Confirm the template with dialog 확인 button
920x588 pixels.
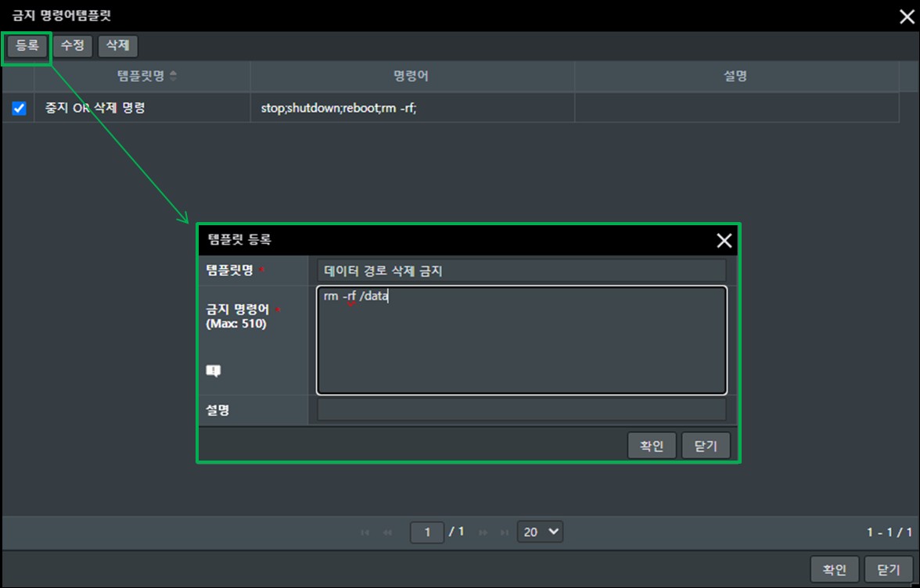pos(652,446)
